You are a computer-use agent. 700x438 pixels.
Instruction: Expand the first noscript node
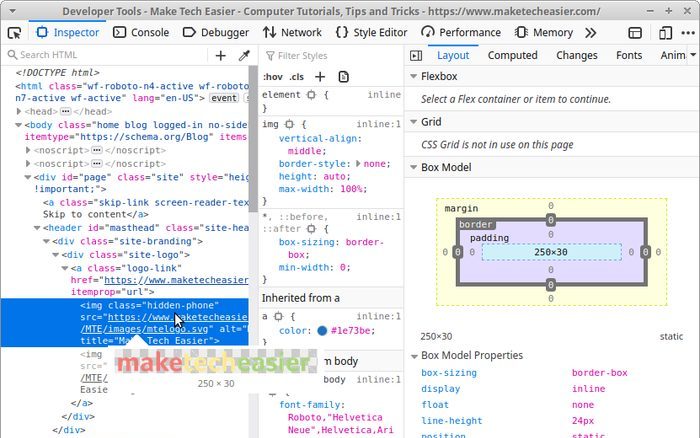pyautogui.click(x=28, y=150)
